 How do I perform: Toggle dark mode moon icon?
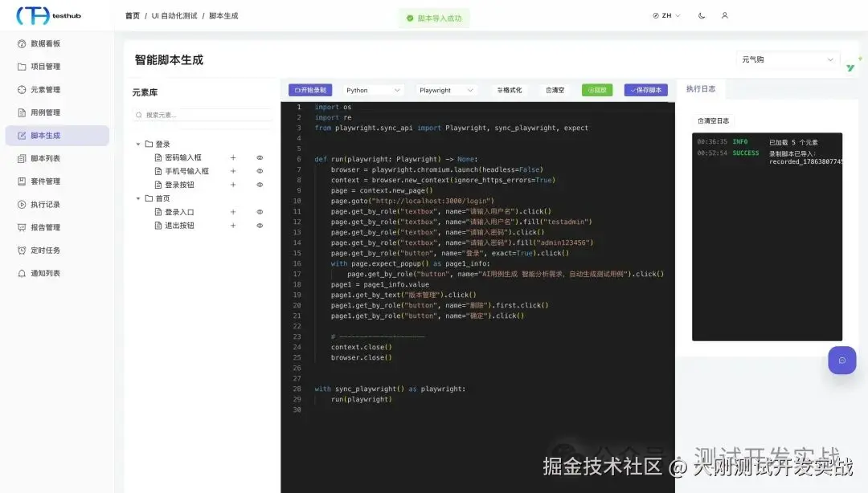(x=702, y=15)
